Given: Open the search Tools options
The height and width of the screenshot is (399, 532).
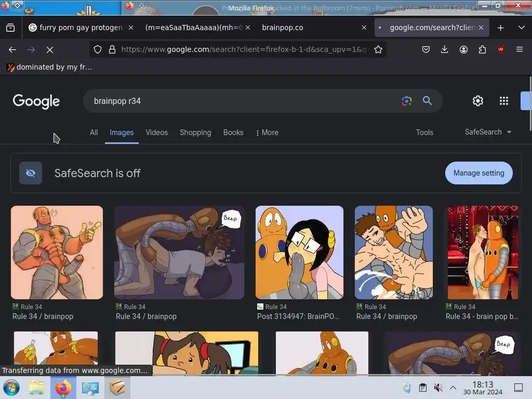Looking at the screenshot, I should pos(424,132).
